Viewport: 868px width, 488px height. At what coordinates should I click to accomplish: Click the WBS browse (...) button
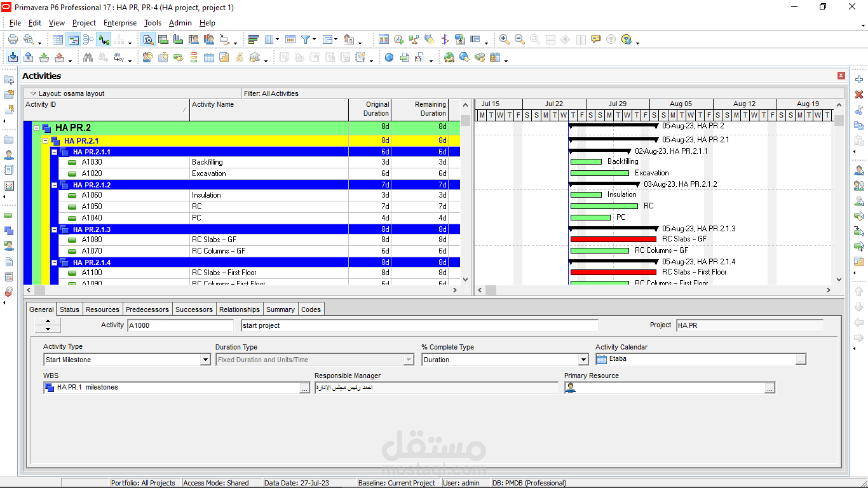305,388
